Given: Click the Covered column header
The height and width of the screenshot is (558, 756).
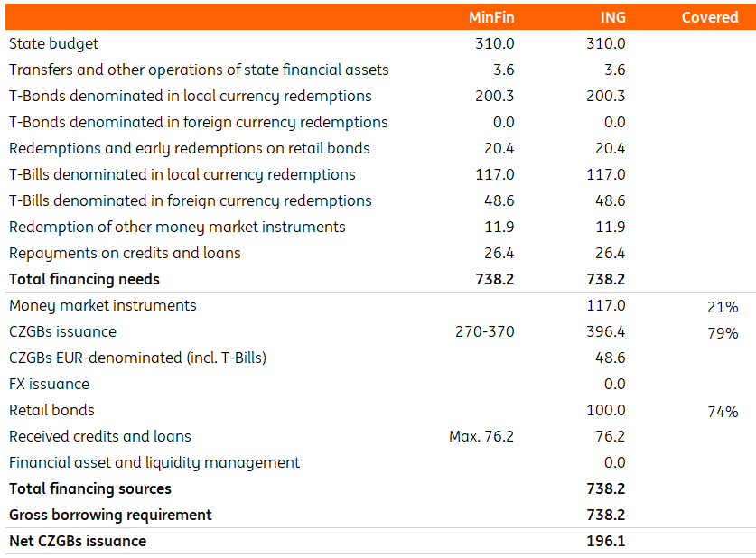Looking at the screenshot, I should 710,17.
